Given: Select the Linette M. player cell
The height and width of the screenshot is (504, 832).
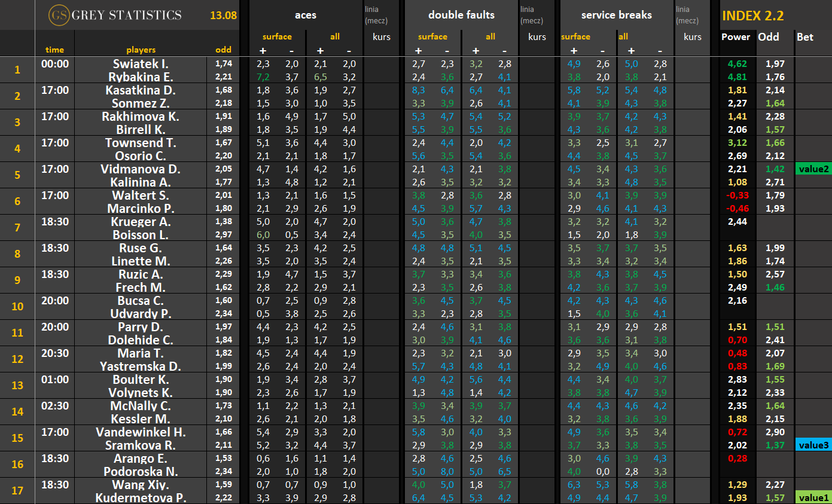Looking at the screenshot, I should pos(141,261).
